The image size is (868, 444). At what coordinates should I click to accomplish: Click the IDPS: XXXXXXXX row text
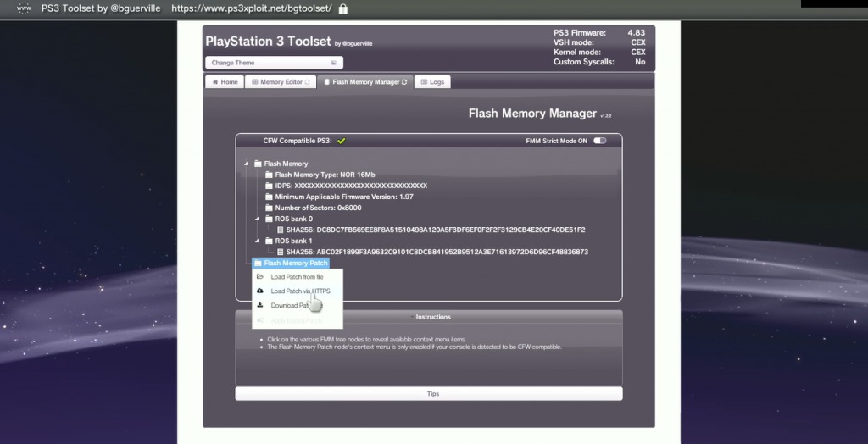pyautogui.click(x=351, y=186)
